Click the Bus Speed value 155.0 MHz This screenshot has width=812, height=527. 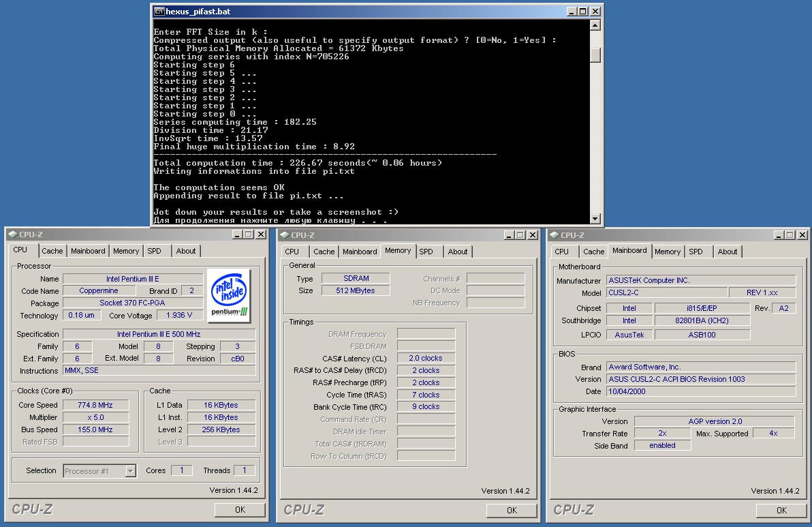pyautogui.click(x=95, y=430)
